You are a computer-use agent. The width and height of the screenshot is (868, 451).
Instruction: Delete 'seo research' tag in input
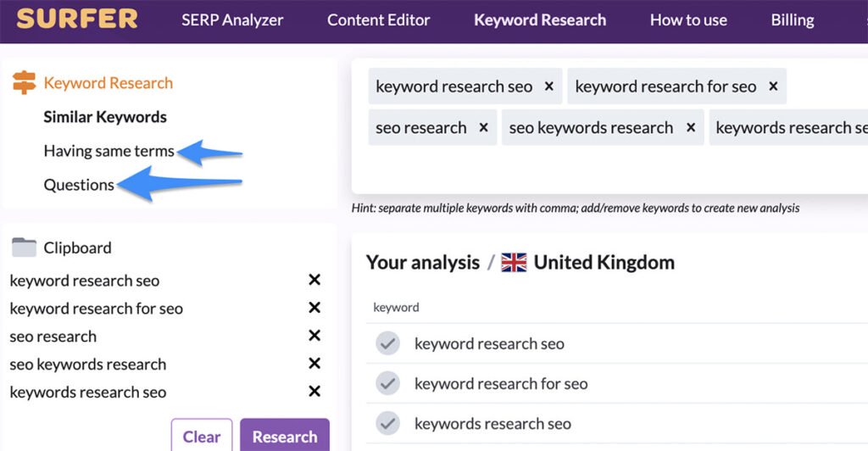point(483,128)
